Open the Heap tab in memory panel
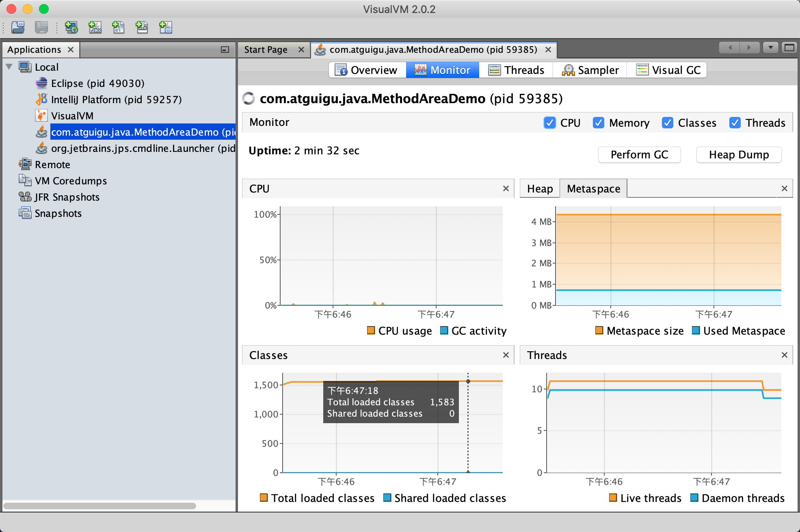The image size is (800, 532). (x=539, y=188)
